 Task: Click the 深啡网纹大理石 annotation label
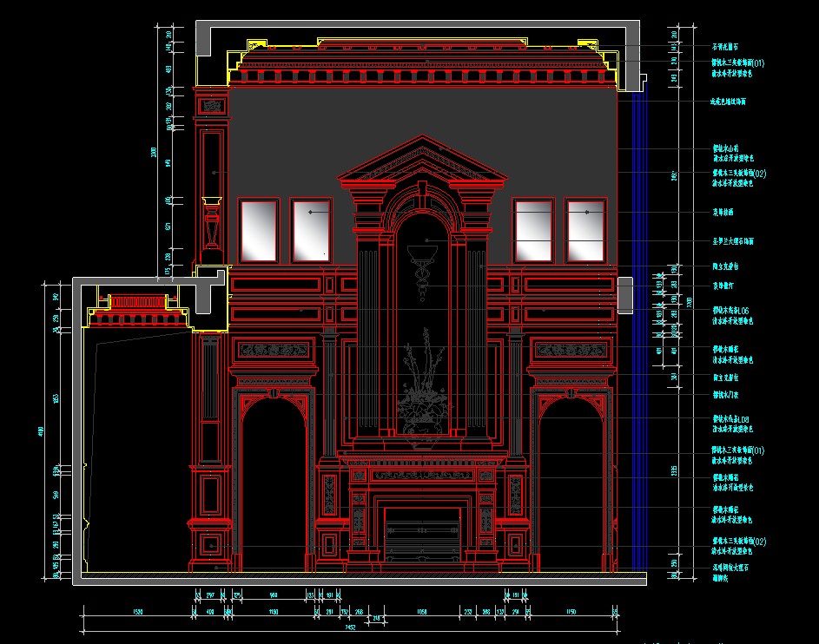click(x=730, y=568)
